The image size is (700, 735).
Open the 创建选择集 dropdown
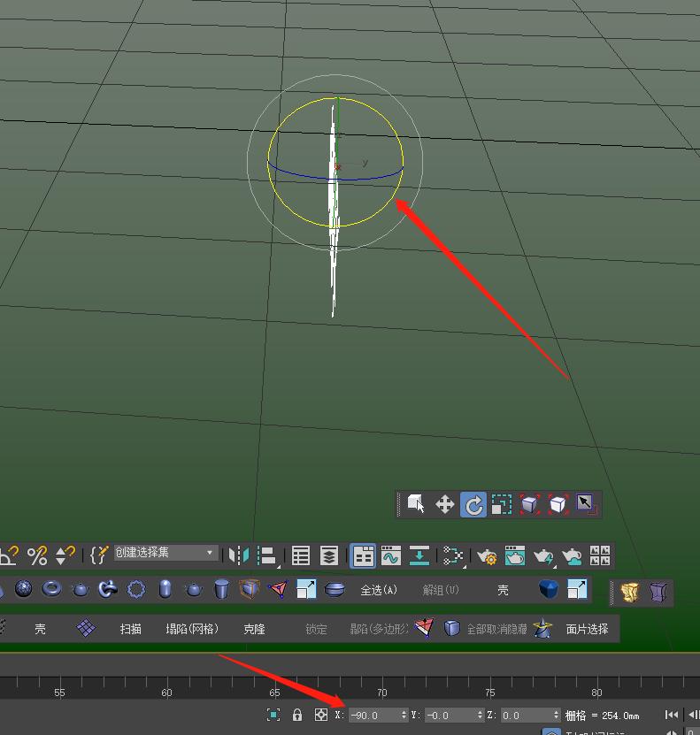tap(165, 553)
